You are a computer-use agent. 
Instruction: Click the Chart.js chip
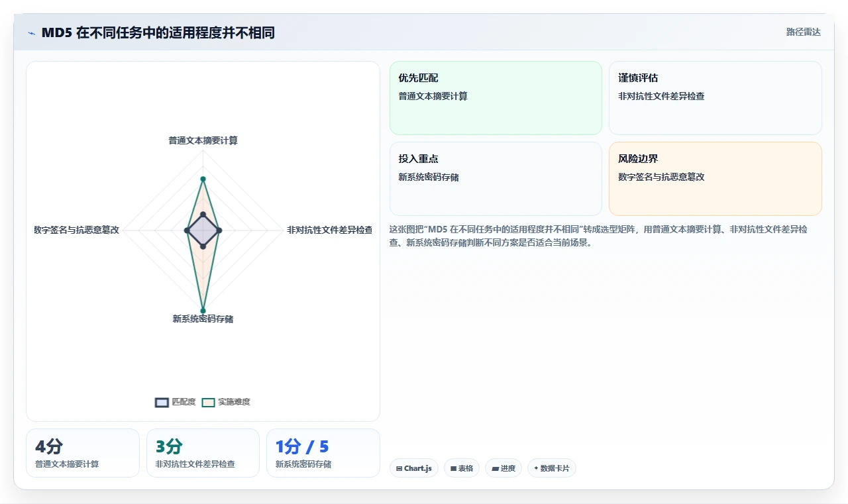414,468
